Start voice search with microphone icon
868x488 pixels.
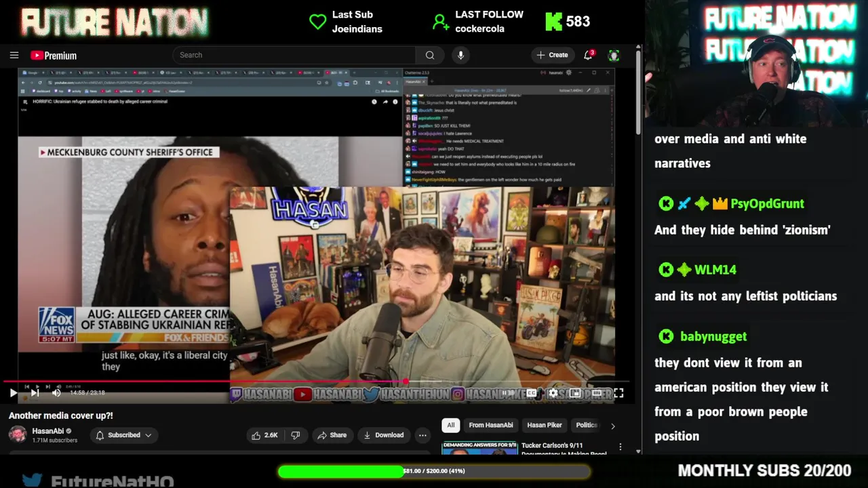[460, 55]
